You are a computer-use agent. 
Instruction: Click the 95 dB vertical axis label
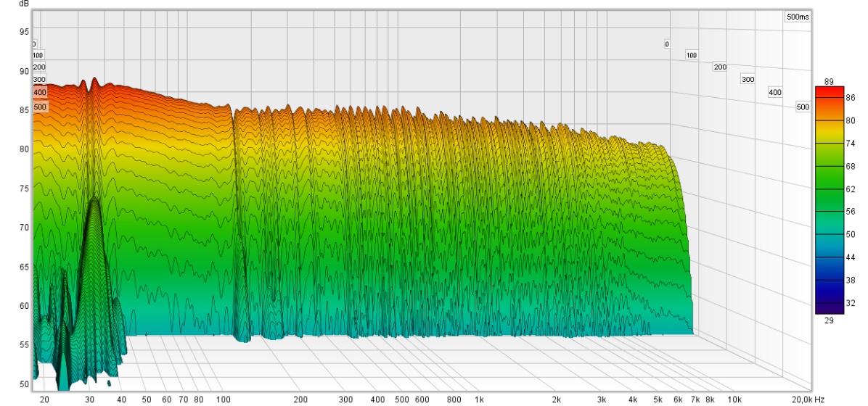(25, 31)
